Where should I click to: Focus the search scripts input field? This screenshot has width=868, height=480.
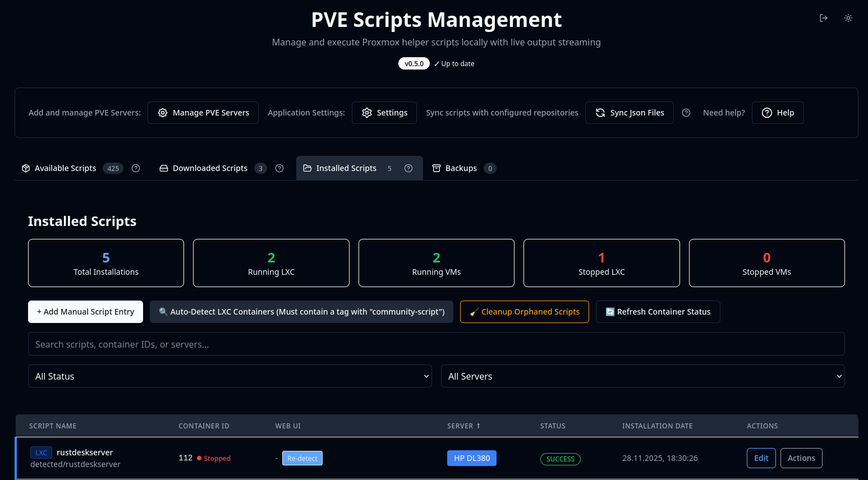coord(436,344)
